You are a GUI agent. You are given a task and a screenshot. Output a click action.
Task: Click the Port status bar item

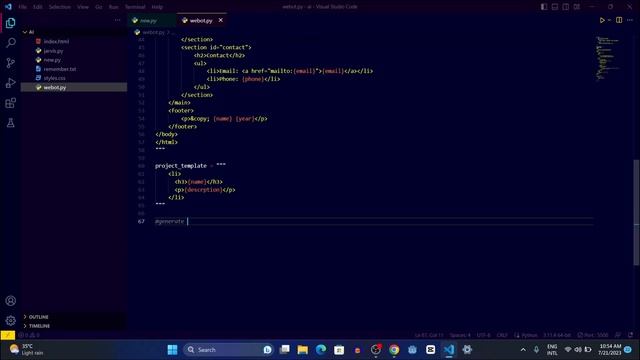tap(593, 335)
